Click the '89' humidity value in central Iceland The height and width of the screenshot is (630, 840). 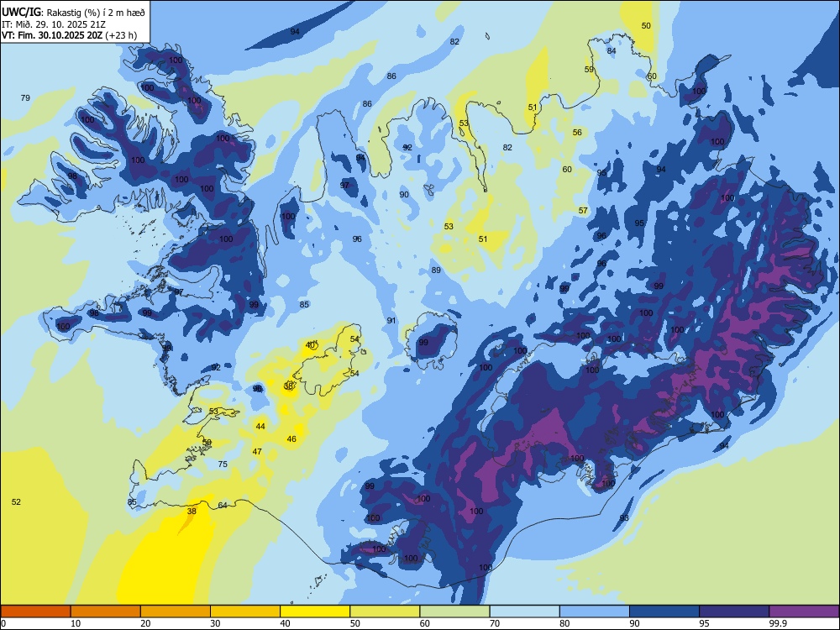point(436,270)
